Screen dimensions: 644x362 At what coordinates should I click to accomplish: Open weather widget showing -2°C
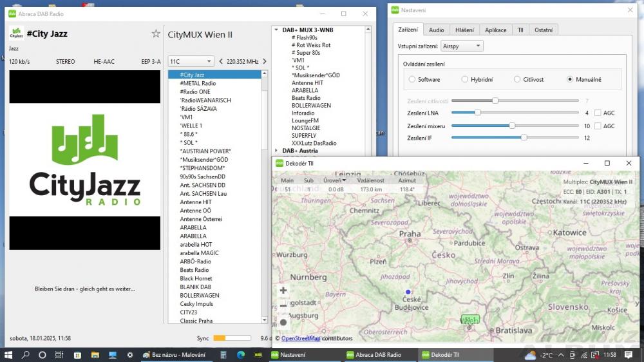[539, 355]
